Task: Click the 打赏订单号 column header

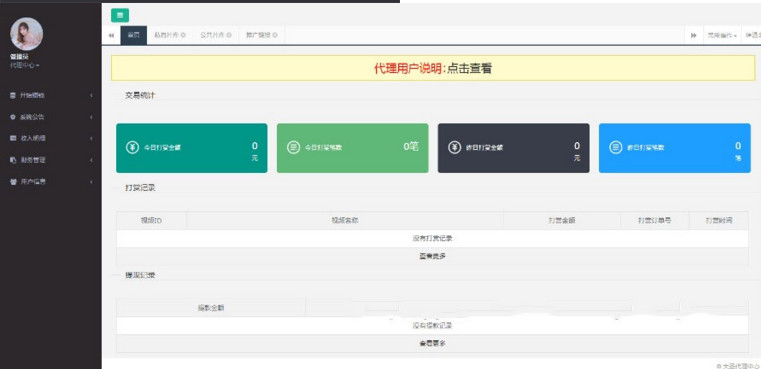Action: point(655,220)
